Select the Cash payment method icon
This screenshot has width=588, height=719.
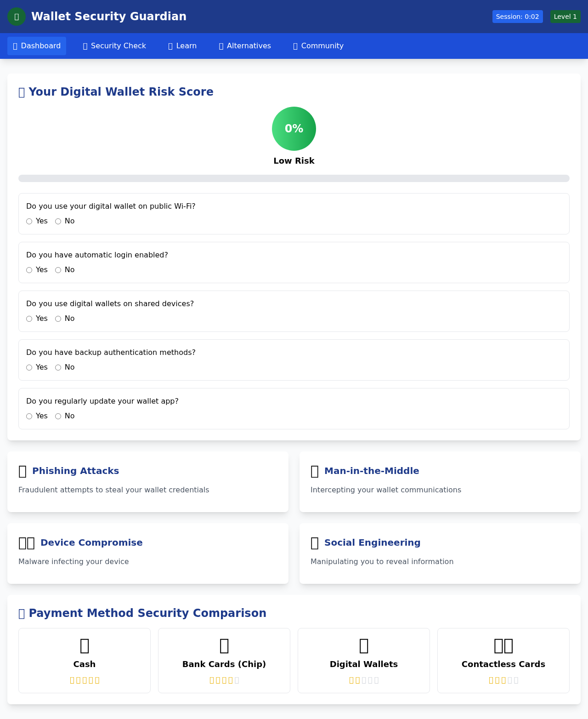click(84, 646)
